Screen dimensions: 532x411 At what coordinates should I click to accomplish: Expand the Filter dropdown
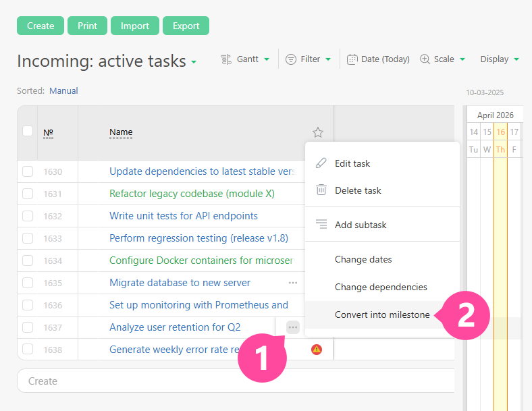pos(309,59)
